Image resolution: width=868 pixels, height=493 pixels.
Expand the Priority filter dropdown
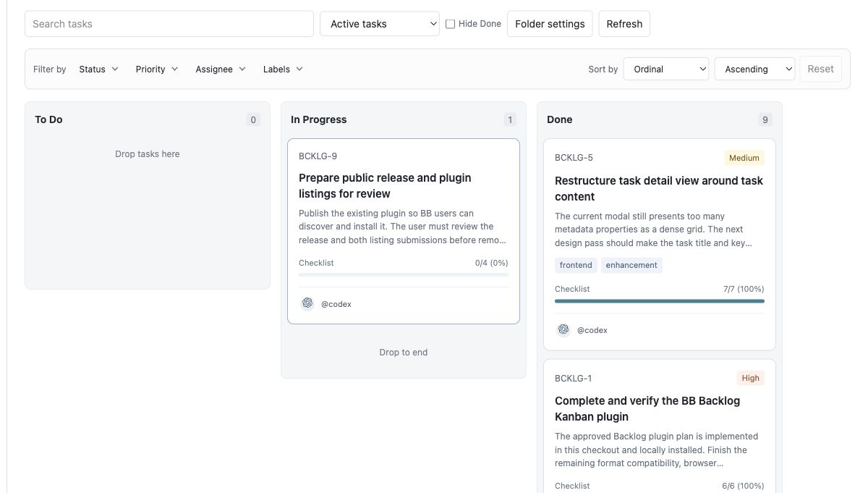[157, 69]
